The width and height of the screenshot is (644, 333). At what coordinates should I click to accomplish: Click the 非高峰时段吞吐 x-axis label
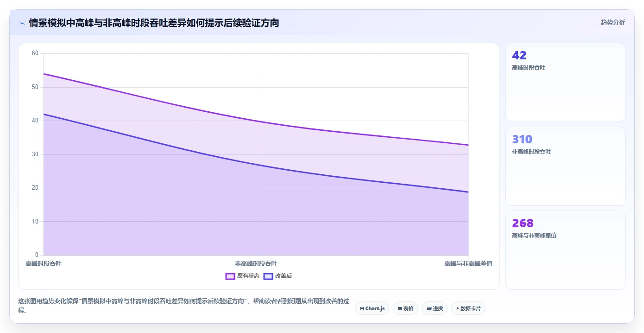click(x=256, y=263)
